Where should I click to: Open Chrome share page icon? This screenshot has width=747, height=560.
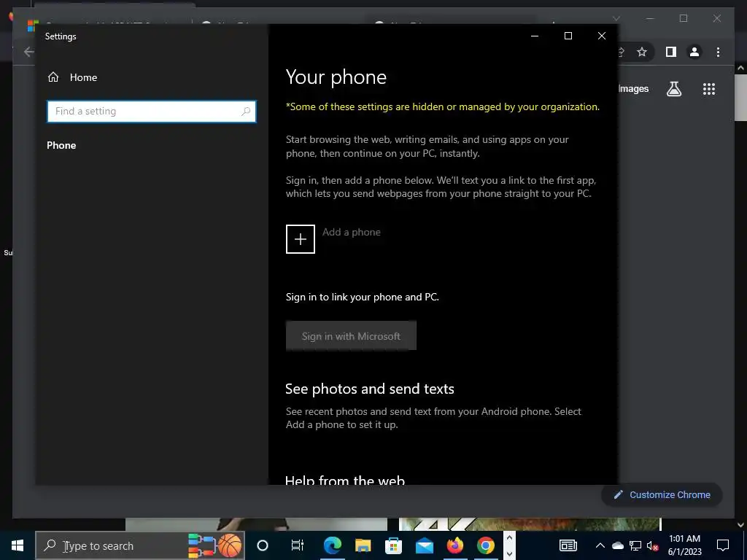(622, 52)
